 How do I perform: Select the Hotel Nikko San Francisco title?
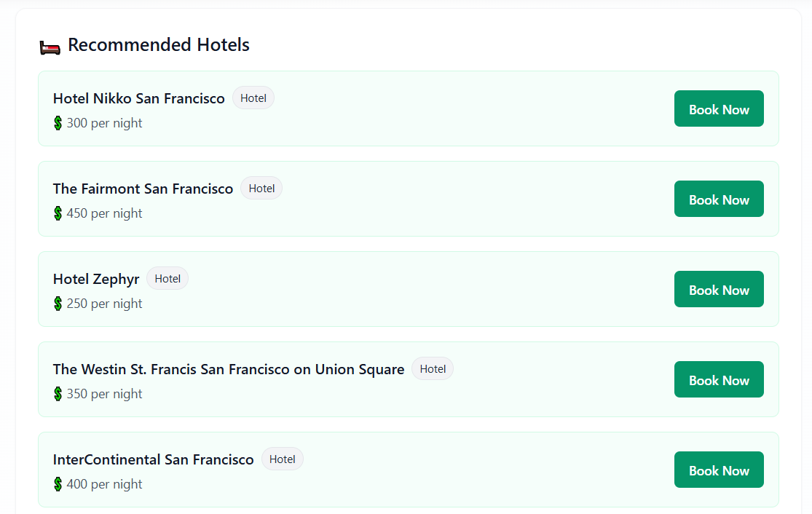(x=139, y=98)
